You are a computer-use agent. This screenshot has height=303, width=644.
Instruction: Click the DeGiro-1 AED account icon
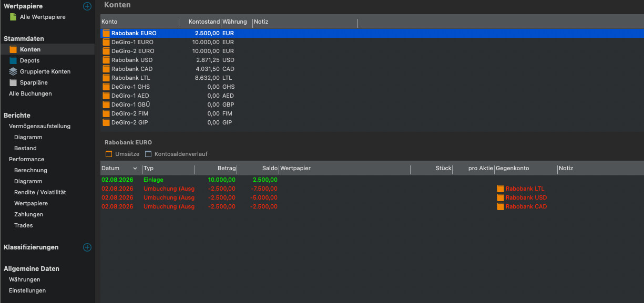pos(106,96)
